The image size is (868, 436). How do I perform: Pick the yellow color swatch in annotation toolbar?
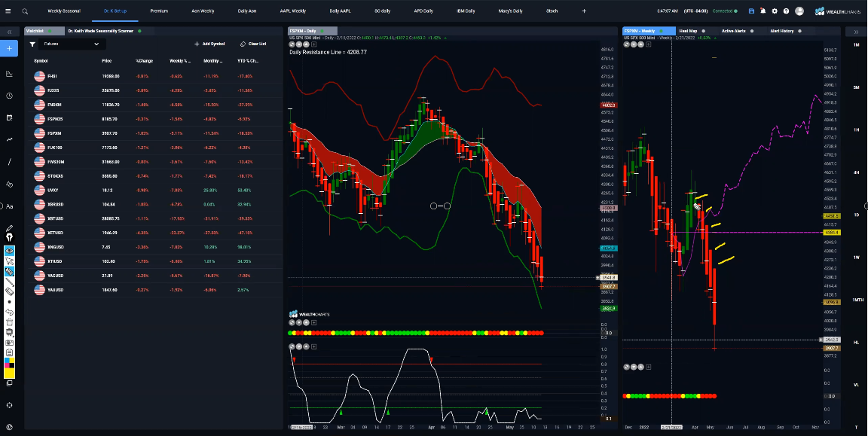(9, 373)
